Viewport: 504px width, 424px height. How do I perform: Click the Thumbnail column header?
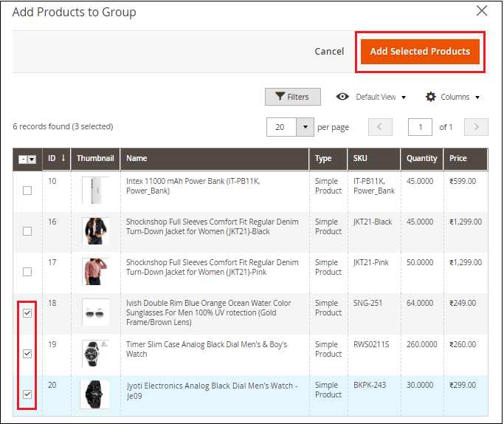95,158
